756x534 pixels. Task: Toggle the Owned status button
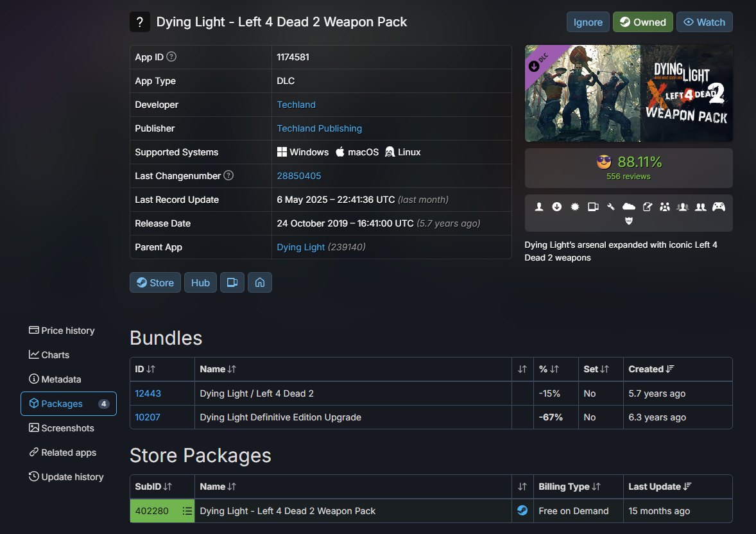(642, 22)
